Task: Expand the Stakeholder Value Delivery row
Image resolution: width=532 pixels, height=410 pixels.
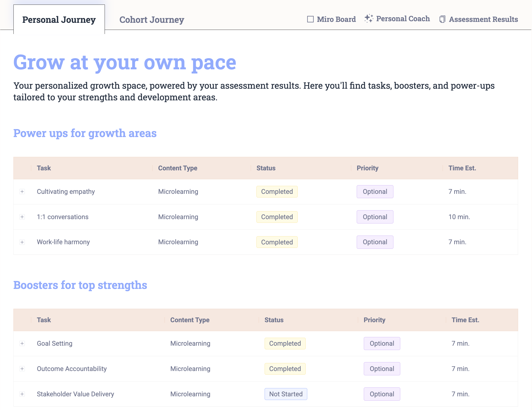Action: pos(22,394)
